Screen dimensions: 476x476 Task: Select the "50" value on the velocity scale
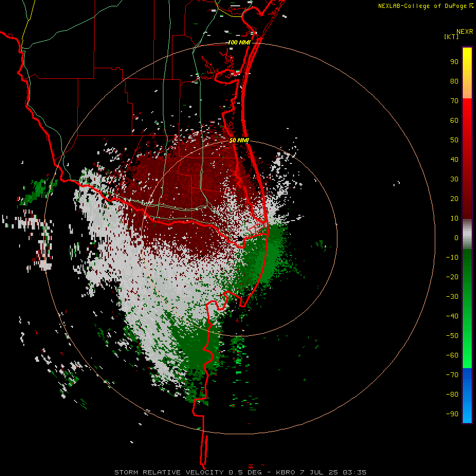tap(454, 140)
